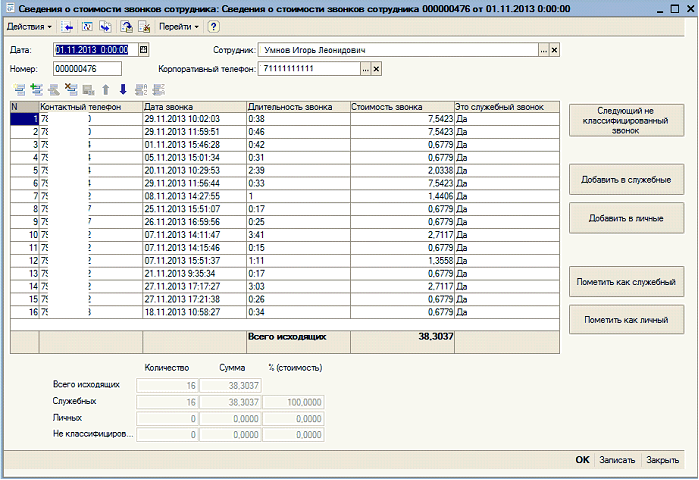Click the duration cell 2:39

coord(299,171)
